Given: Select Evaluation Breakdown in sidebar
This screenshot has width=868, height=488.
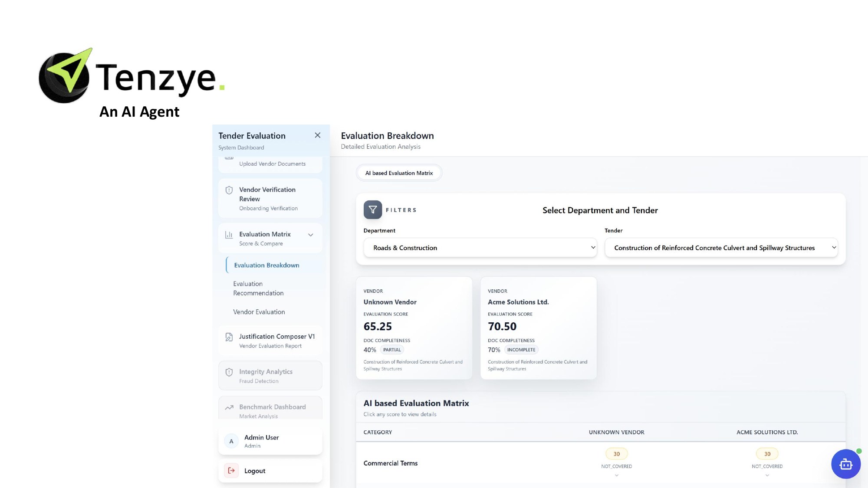Looking at the screenshot, I should [274, 265].
